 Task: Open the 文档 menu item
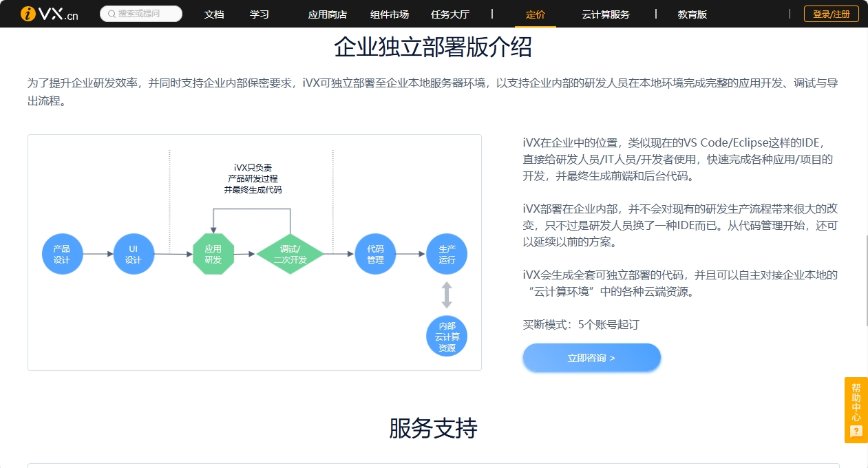[214, 14]
